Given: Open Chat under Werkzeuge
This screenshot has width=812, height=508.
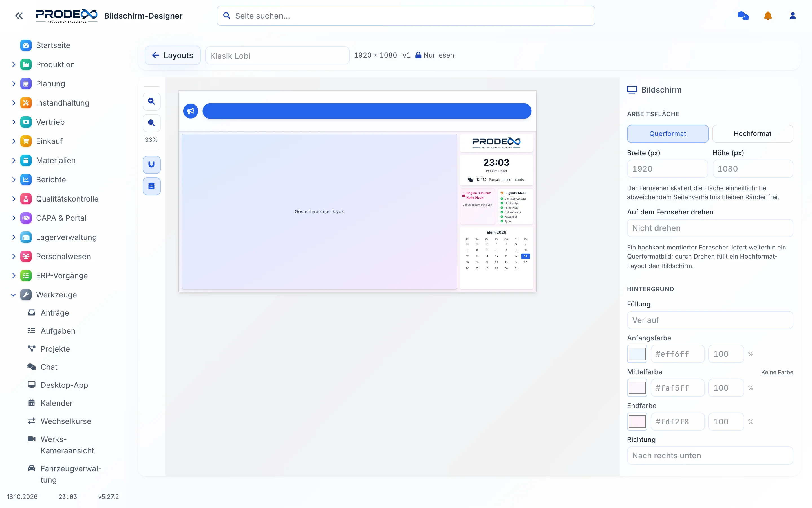Looking at the screenshot, I should click(49, 367).
